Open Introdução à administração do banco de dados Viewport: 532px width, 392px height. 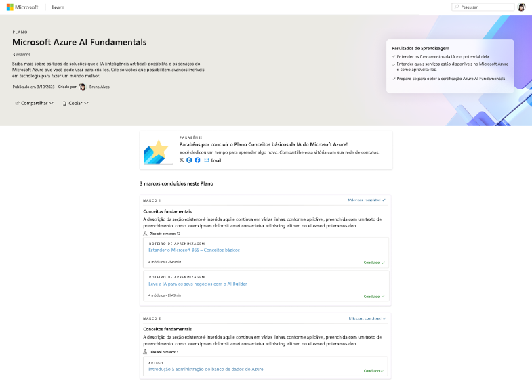[205, 369]
